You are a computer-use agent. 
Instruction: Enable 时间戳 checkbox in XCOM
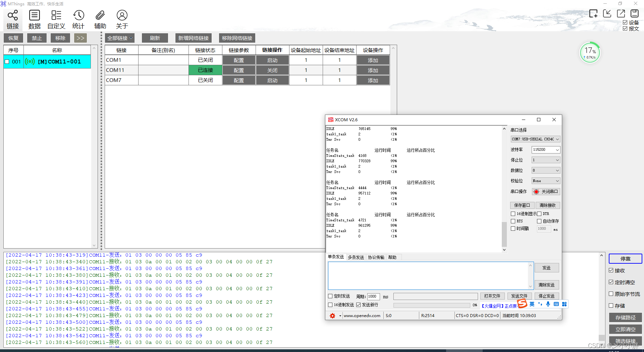513,228
